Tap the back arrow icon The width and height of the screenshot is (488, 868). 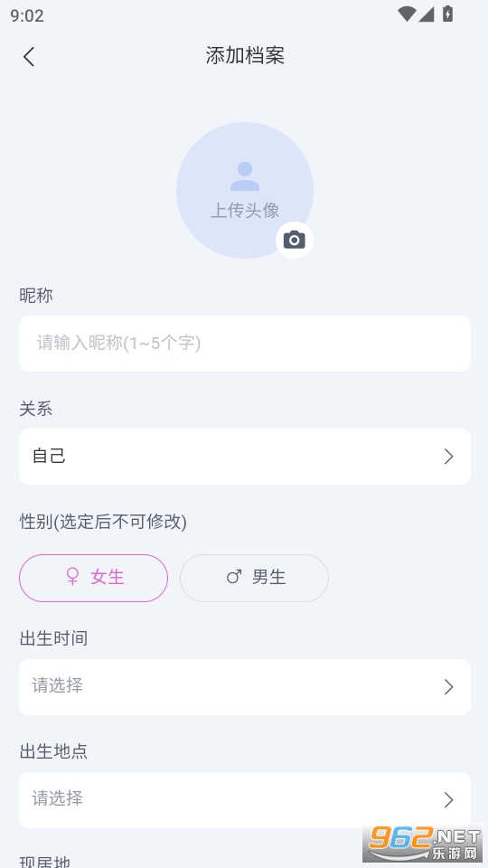pyautogui.click(x=29, y=56)
